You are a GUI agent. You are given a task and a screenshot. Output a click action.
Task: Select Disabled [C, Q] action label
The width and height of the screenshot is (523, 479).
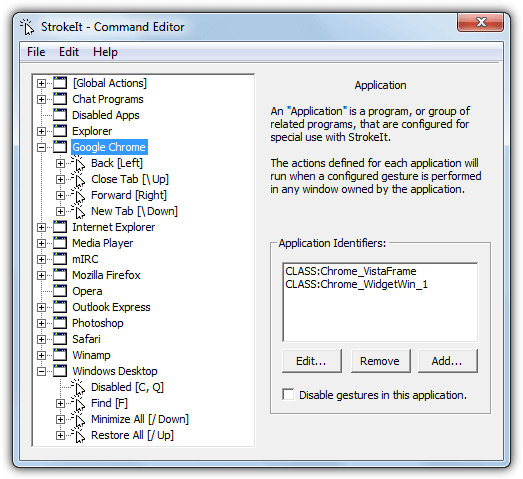(127, 387)
